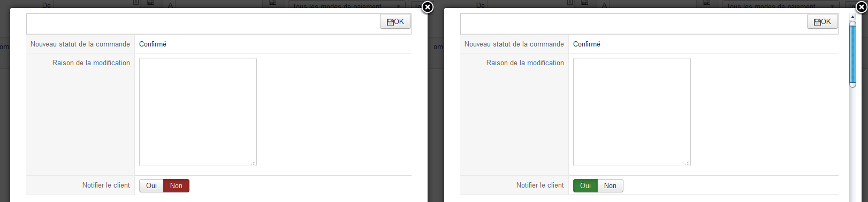Click OK button in left dialog
Viewport: 868px width, 202px height.
[395, 22]
